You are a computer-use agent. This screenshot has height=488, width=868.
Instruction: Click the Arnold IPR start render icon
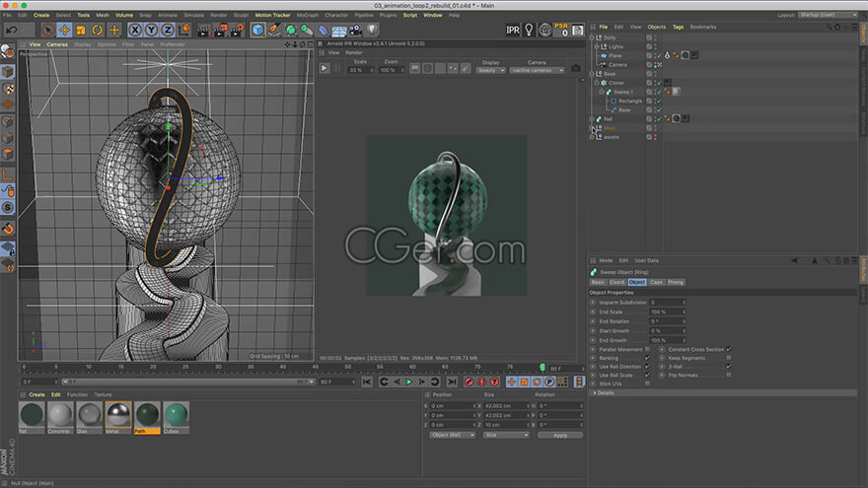click(x=325, y=68)
